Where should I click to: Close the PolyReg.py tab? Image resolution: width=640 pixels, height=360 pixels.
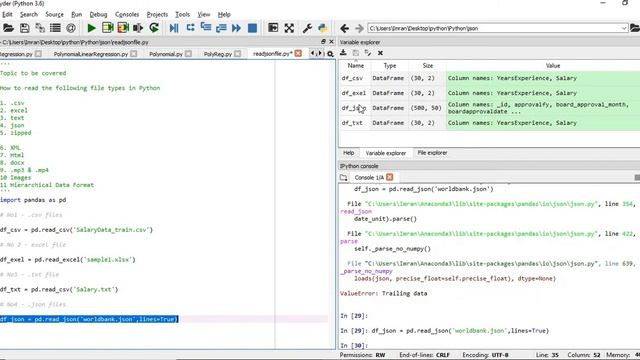[238, 53]
